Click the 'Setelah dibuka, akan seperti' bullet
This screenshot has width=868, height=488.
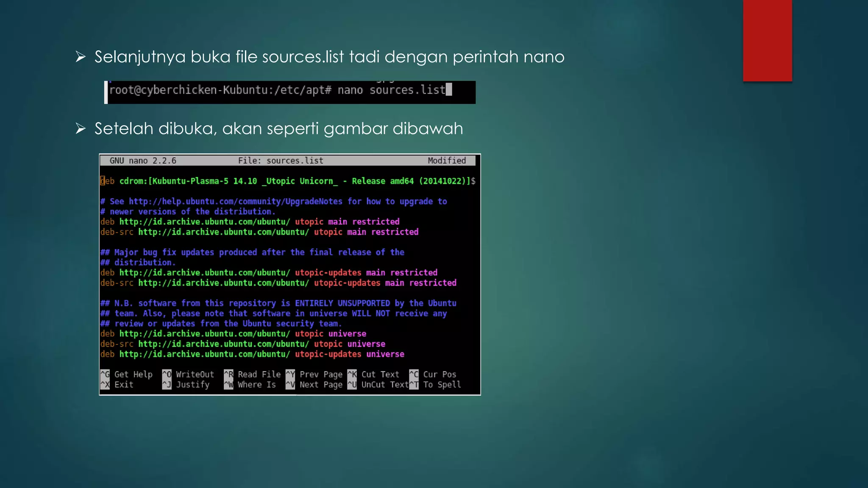click(270, 128)
